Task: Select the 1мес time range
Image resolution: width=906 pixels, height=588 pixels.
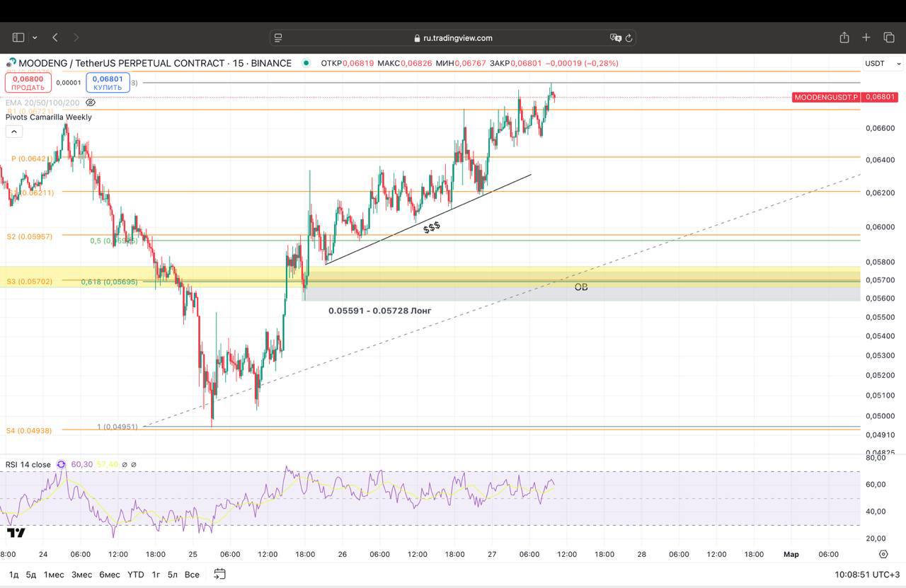Action: point(54,575)
